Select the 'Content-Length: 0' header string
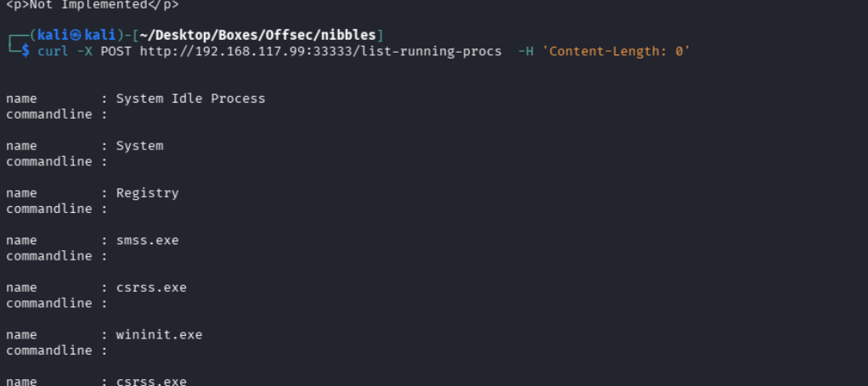This screenshot has width=868, height=386. (617, 51)
